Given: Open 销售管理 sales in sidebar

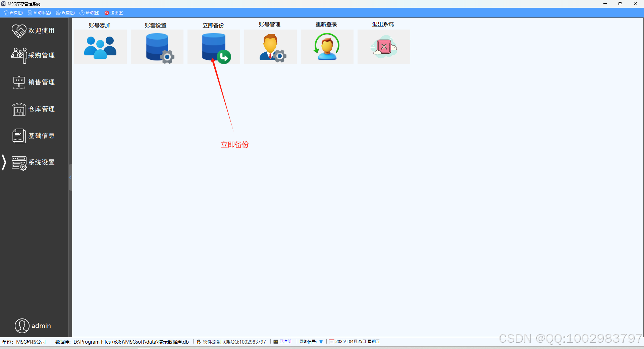Looking at the screenshot, I should pos(34,82).
